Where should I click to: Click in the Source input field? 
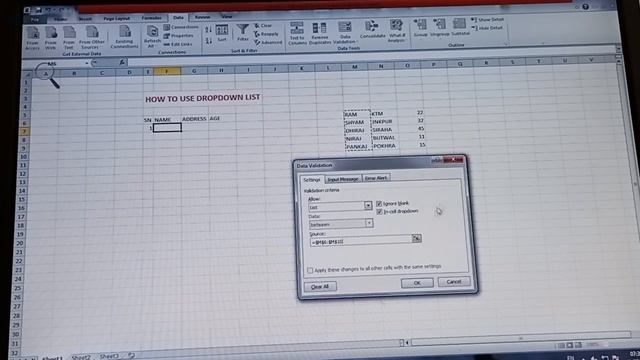pos(361,242)
